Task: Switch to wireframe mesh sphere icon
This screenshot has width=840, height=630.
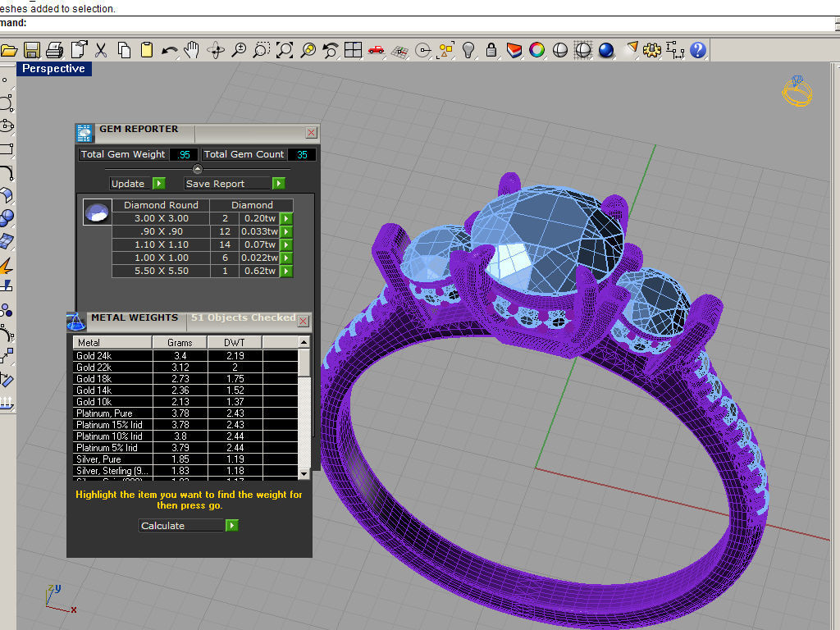Action: [x=583, y=50]
